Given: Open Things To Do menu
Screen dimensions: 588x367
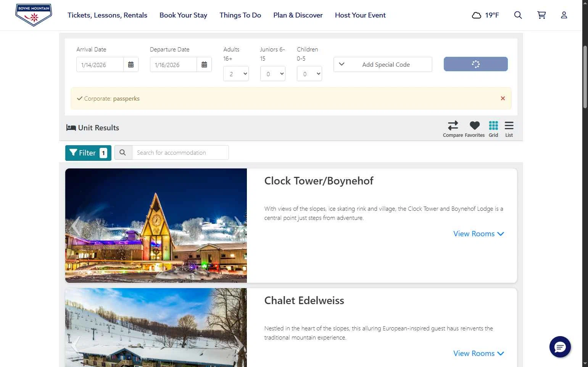Looking at the screenshot, I should (x=240, y=15).
